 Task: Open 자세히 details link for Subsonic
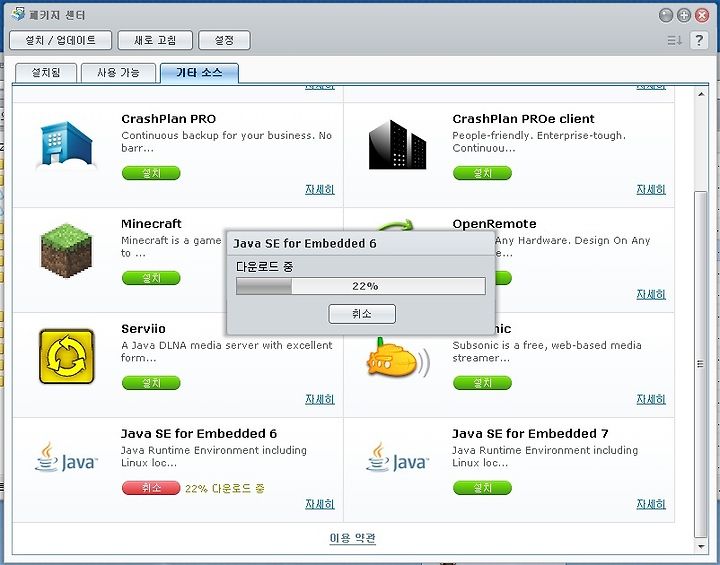pyautogui.click(x=651, y=399)
